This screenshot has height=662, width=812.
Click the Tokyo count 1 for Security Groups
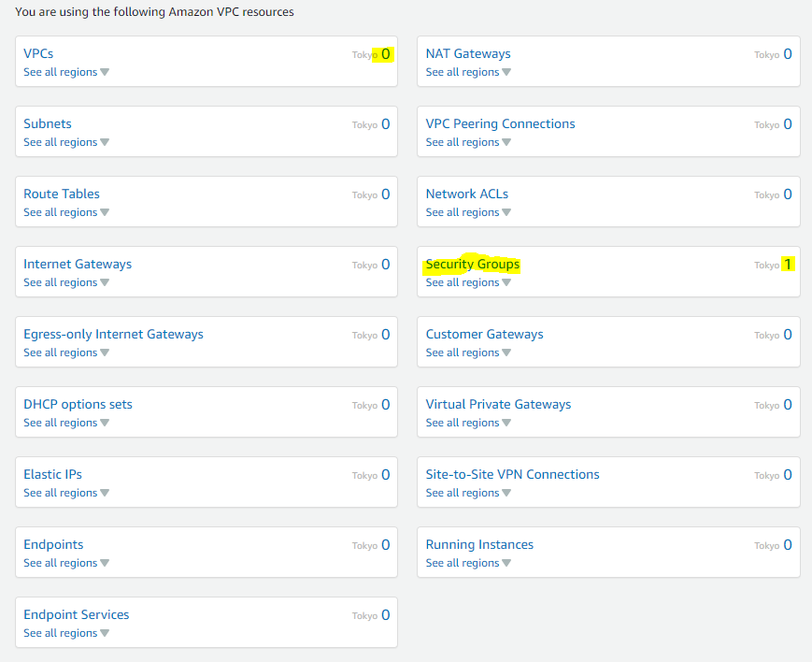[x=788, y=265]
